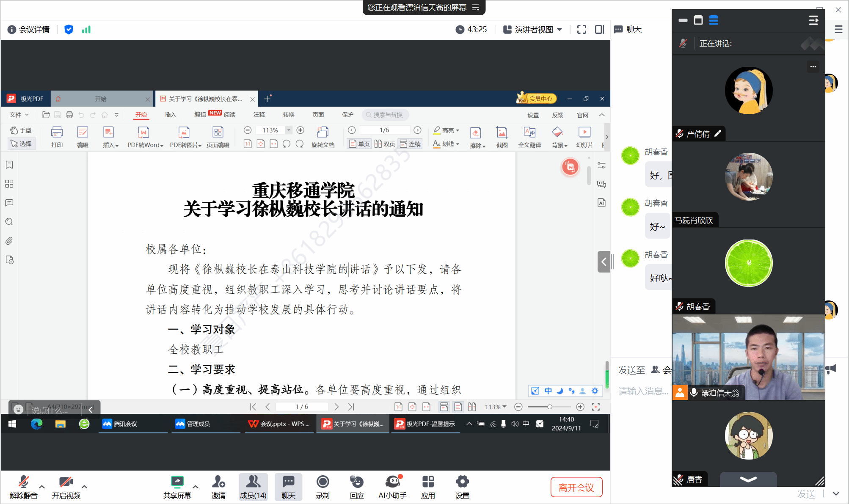Open the Record button in meeting toolbar
The width and height of the screenshot is (849, 504).
[x=323, y=482]
